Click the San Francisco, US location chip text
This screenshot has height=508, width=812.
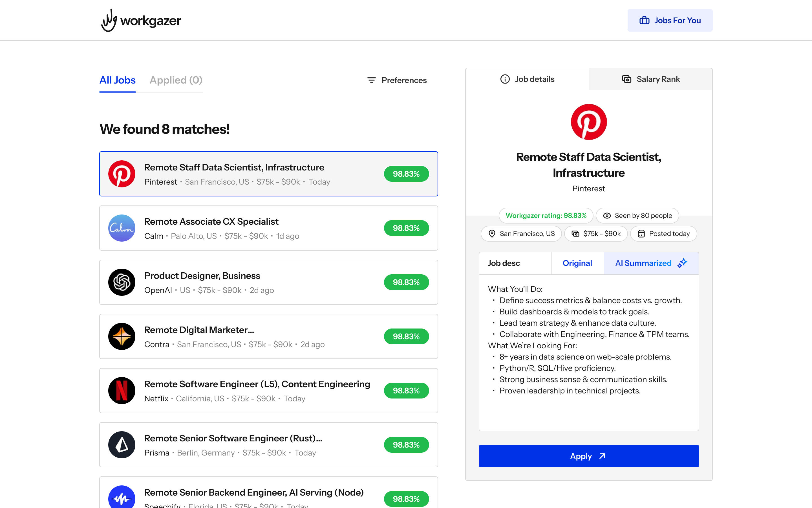(527, 234)
